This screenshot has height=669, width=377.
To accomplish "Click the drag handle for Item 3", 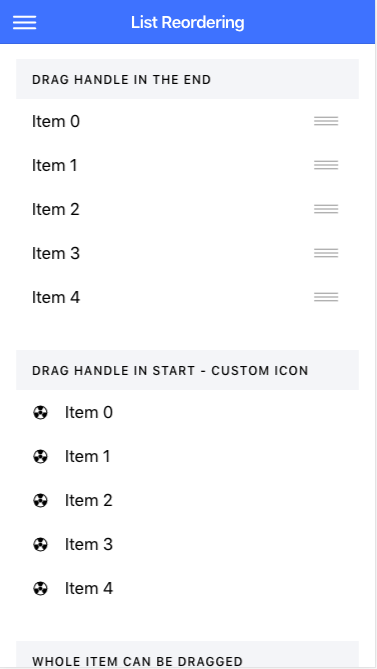I will click(326, 253).
